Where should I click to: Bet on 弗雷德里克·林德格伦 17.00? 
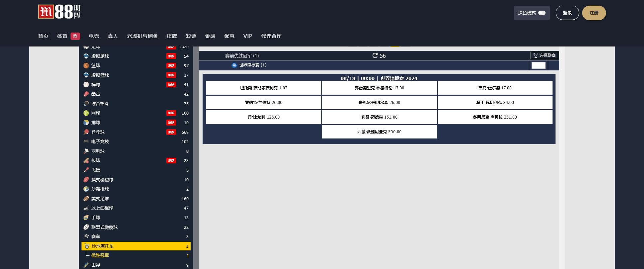(x=379, y=88)
